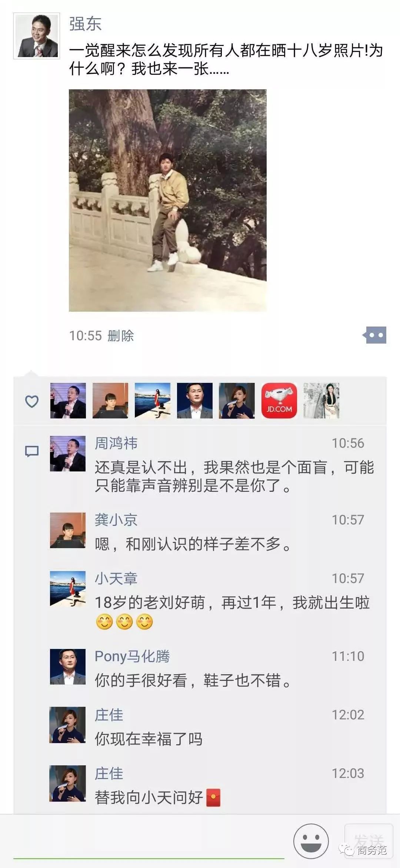
Task: Tap last liker avatar in likes row
Action: tap(321, 401)
